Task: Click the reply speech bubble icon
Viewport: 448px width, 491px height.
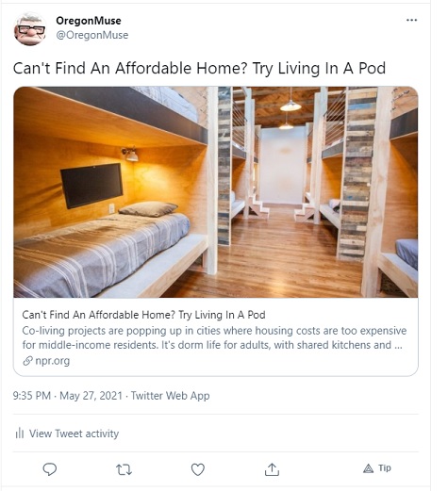Action: point(50,469)
